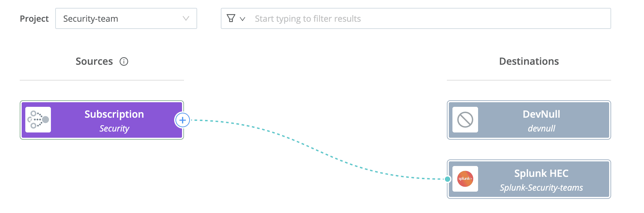Expand the filter type chevron

point(242,19)
